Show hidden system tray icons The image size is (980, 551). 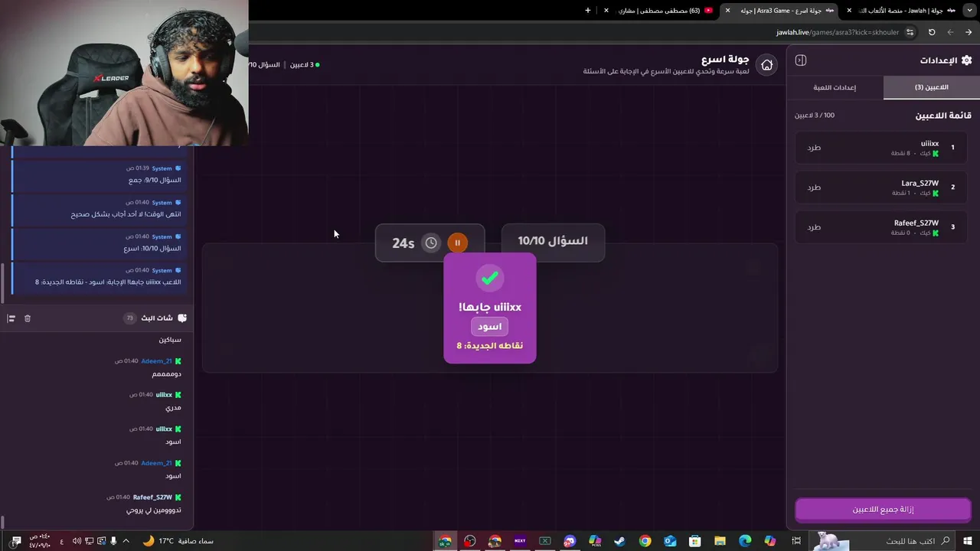pyautogui.click(x=126, y=541)
